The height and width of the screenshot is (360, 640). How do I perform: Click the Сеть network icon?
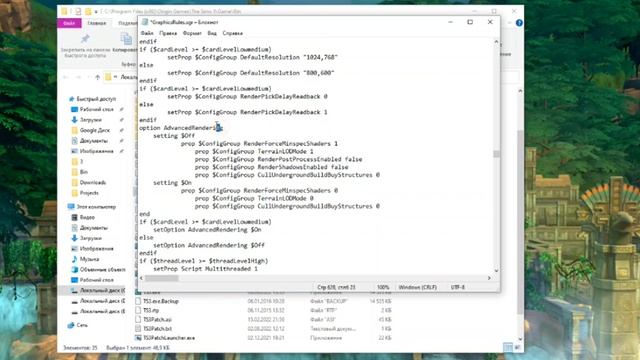(71, 325)
